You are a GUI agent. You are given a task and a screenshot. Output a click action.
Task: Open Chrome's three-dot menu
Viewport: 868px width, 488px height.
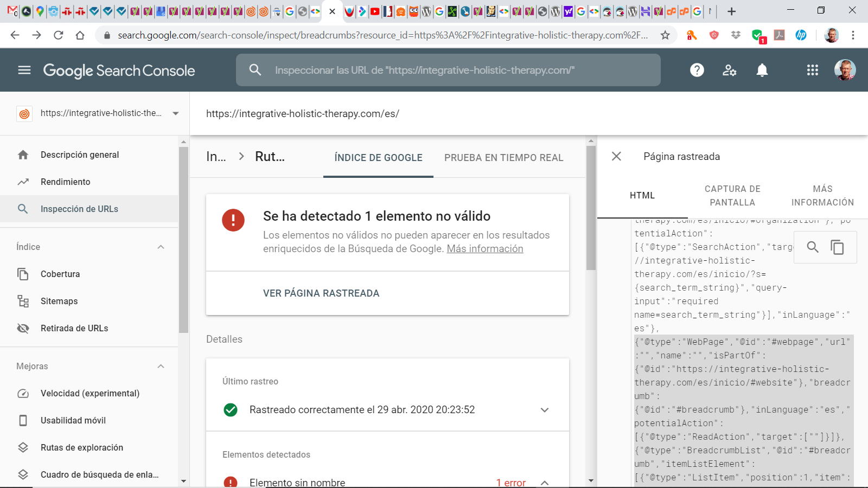(853, 35)
